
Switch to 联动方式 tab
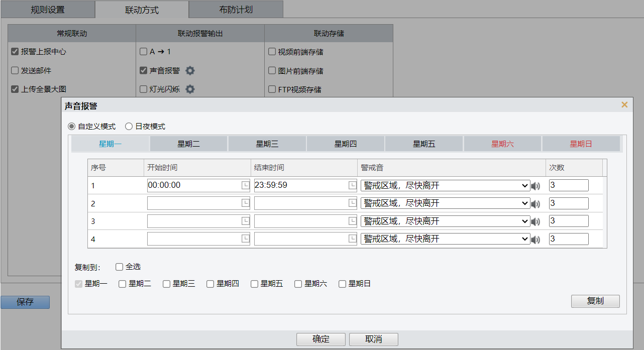point(142,10)
